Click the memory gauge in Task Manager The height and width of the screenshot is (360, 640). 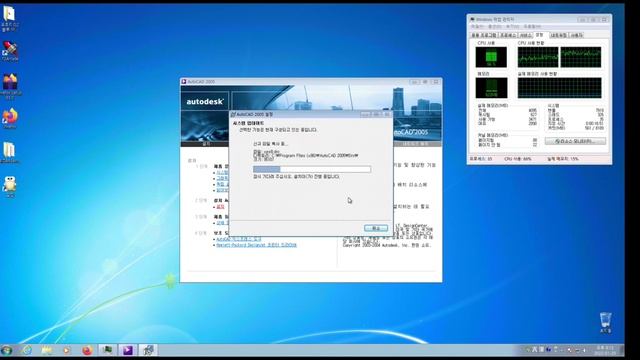491,88
